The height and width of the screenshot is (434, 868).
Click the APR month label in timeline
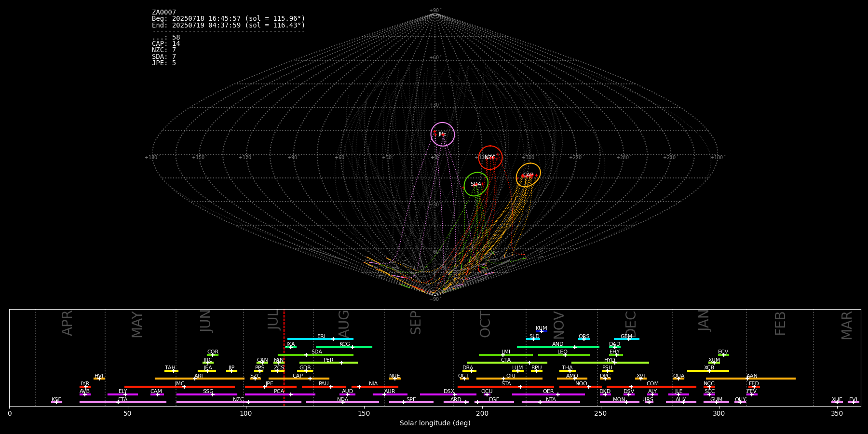click(67, 323)
